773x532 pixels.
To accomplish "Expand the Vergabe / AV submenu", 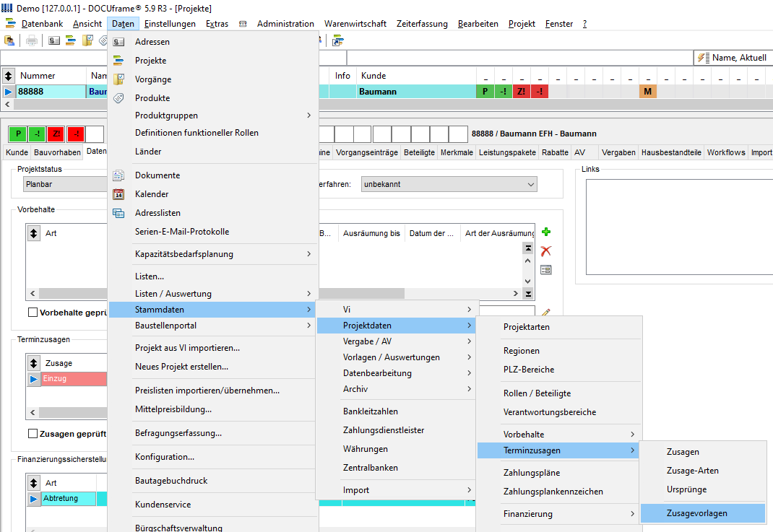I will click(397, 341).
